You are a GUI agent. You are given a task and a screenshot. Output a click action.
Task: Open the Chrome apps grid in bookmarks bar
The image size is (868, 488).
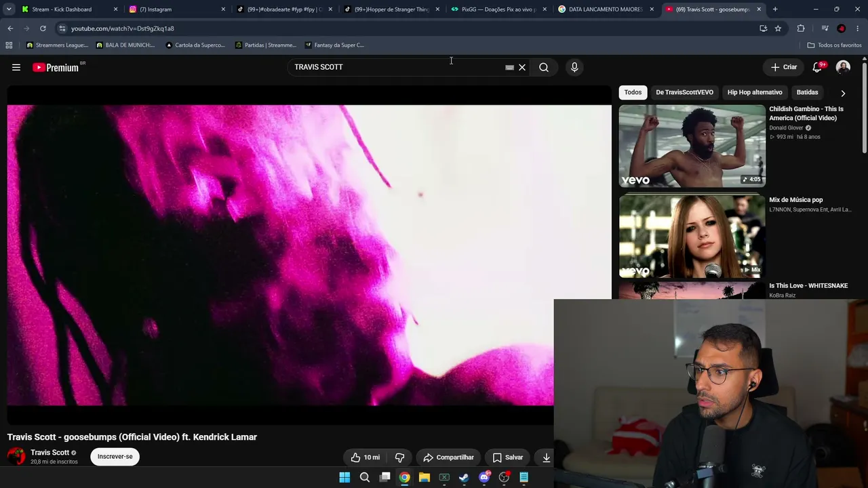[x=9, y=45]
